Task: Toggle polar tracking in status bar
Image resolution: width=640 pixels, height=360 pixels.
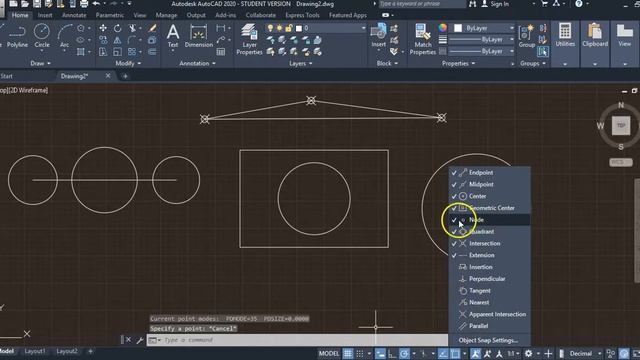Action: tap(404, 353)
